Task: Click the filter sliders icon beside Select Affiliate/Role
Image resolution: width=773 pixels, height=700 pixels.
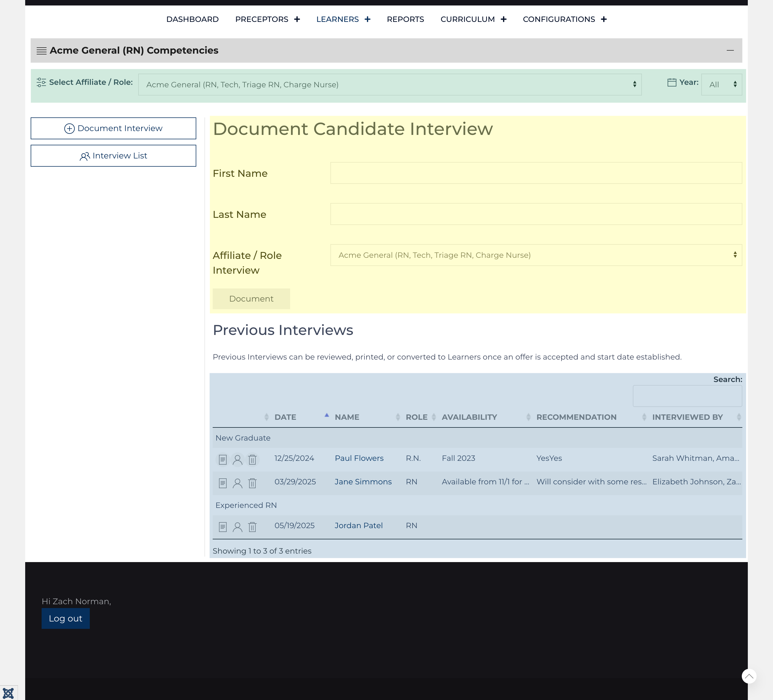Action: [x=41, y=82]
